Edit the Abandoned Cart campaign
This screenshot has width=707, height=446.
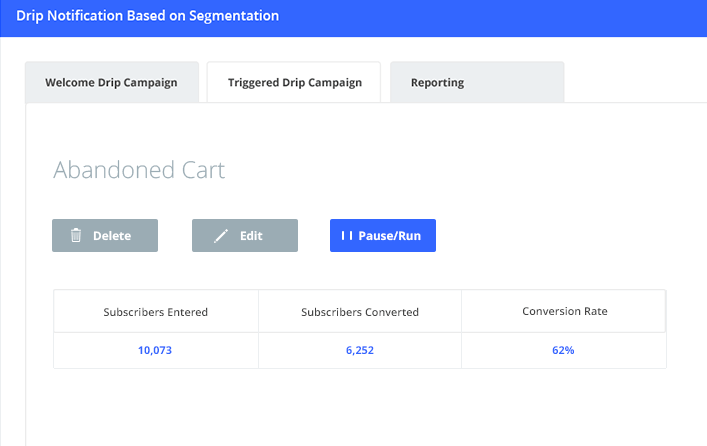coord(245,236)
